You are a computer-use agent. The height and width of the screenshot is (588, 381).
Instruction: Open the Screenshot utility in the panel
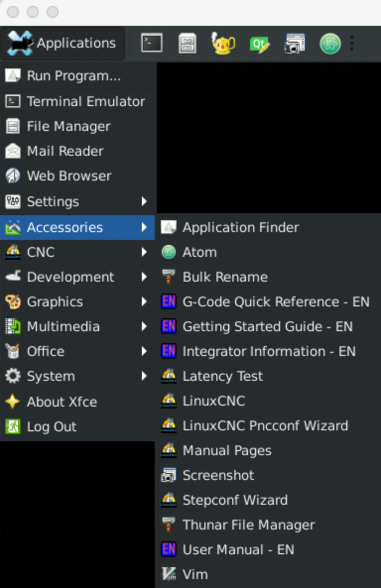295,43
